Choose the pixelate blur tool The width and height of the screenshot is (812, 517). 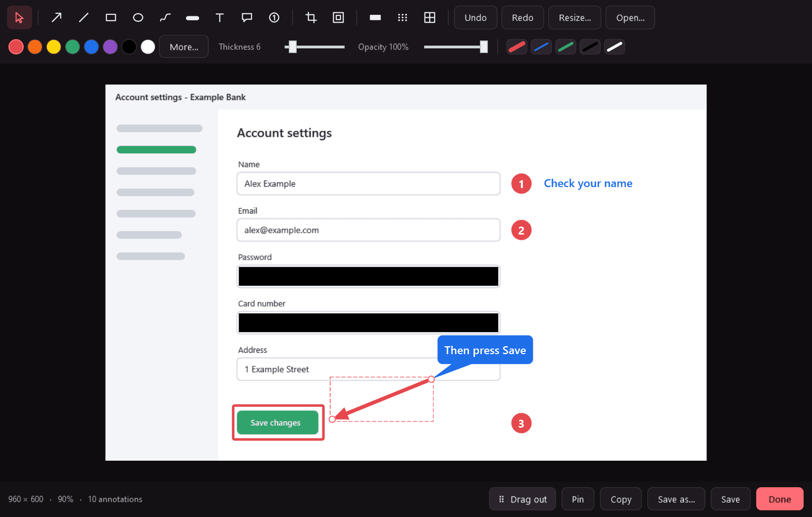[x=403, y=18]
